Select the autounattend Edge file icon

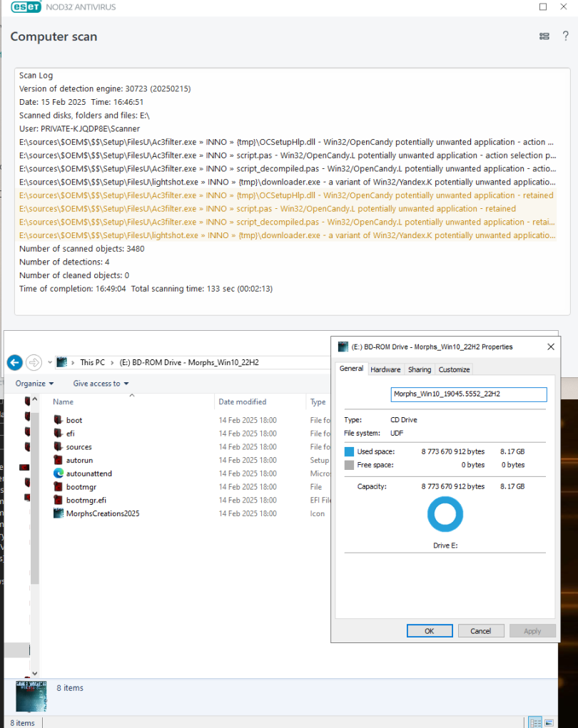(x=58, y=473)
